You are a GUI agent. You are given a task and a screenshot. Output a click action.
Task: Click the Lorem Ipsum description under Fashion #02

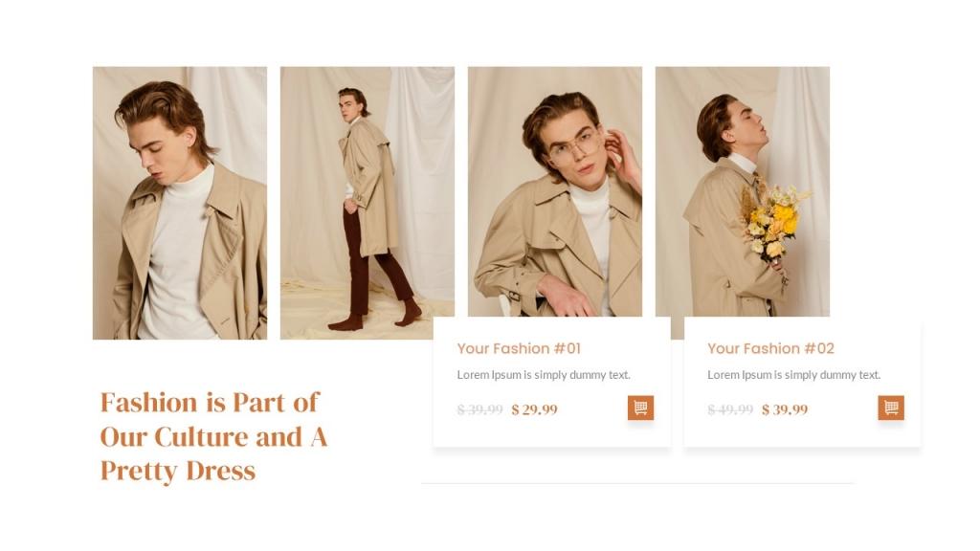tap(793, 375)
